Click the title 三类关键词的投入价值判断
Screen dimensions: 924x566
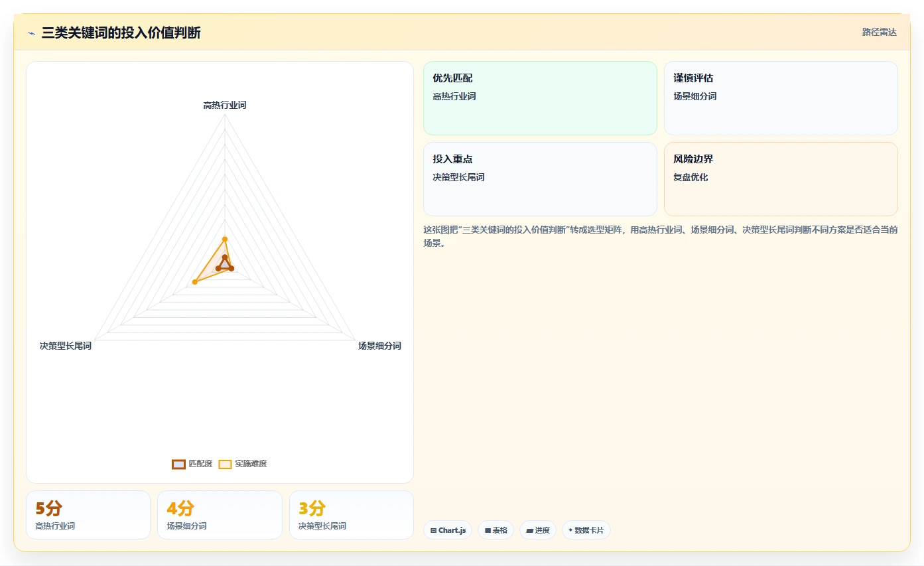coord(121,33)
